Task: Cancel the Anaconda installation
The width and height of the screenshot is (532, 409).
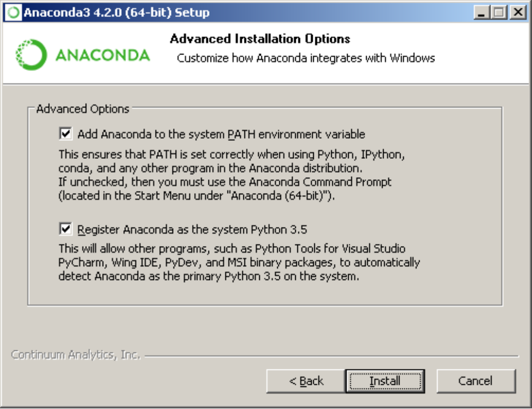Action: click(476, 381)
